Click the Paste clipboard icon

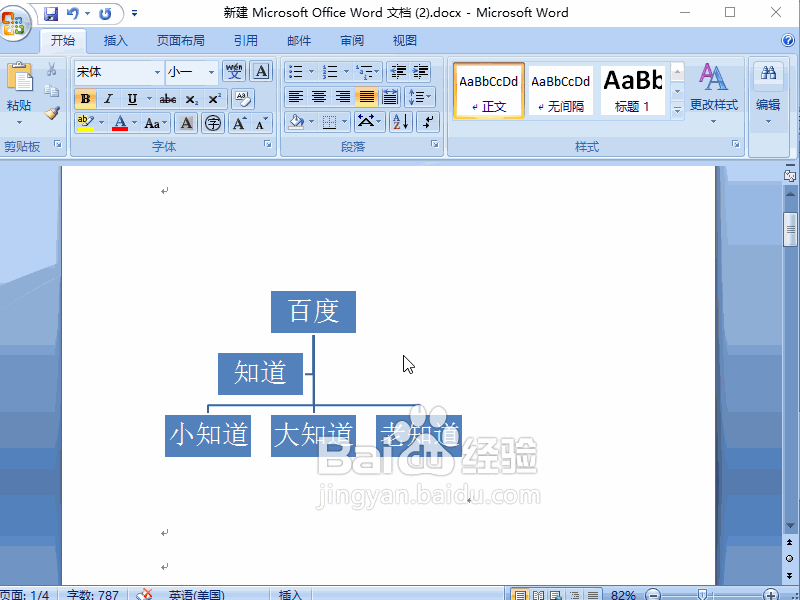[x=19, y=78]
